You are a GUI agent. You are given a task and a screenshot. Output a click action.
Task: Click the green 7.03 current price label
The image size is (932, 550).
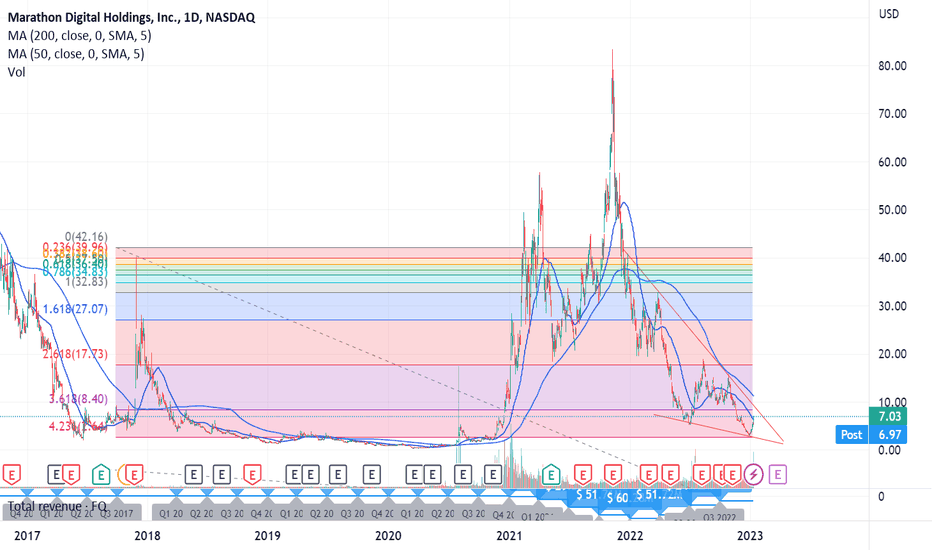point(889,417)
